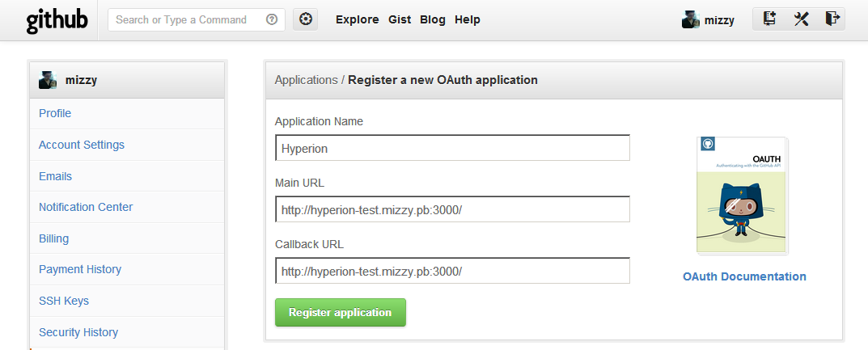Click the sign out icon
This screenshot has height=350, width=868.
click(832, 19)
